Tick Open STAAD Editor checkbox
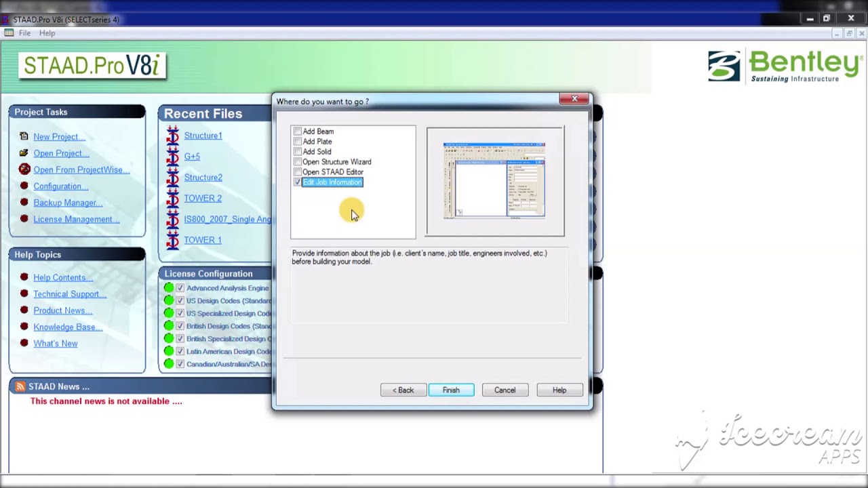The image size is (868, 488). pos(297,172)
